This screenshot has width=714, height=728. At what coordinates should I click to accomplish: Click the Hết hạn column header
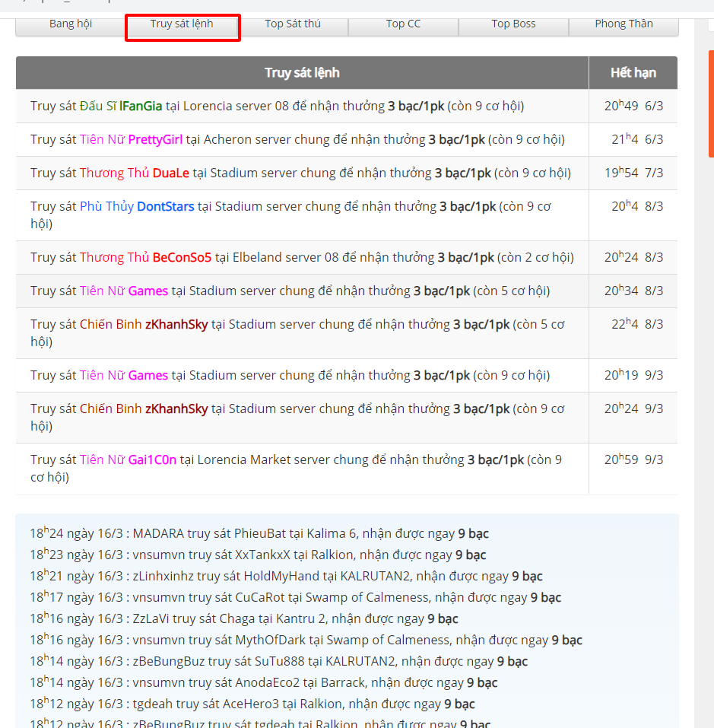(x=633, y=73)
